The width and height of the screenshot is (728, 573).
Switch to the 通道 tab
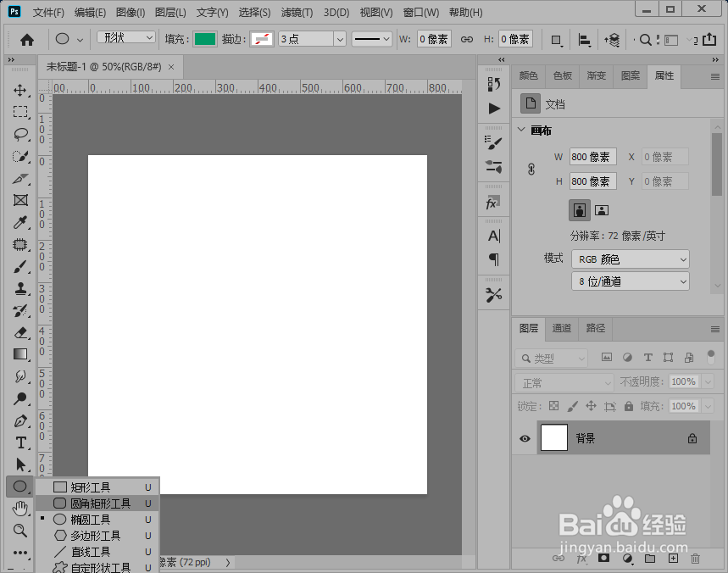562,328
